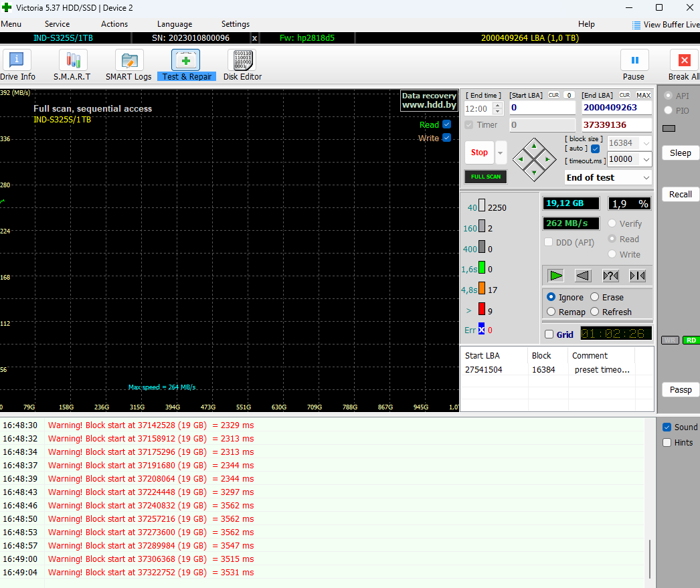Open the Service menu
The image size is (700, 588).
pyautogui.click(x=57, y=24)
